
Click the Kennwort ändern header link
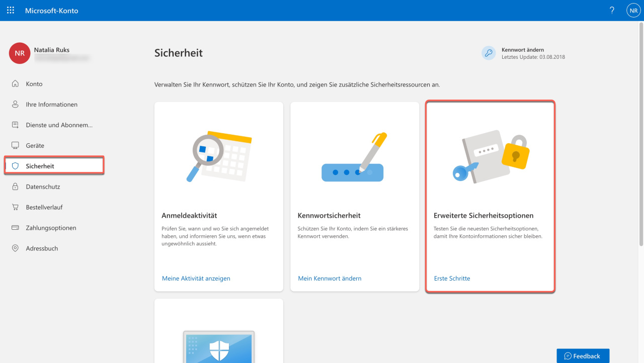coord(523,50)
